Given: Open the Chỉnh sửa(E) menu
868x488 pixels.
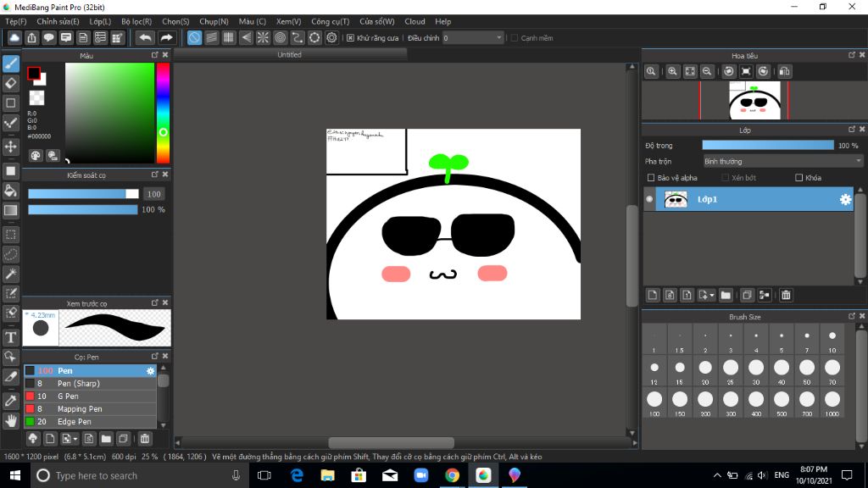Looking at the screenshot, I should (58, 21).
